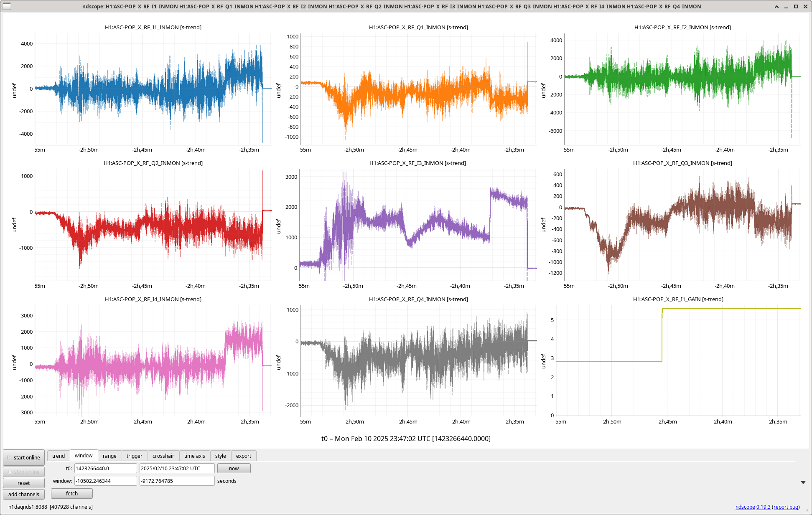
Task: Click the t0 UTC date input field
Action: click(x=177, y=468)
